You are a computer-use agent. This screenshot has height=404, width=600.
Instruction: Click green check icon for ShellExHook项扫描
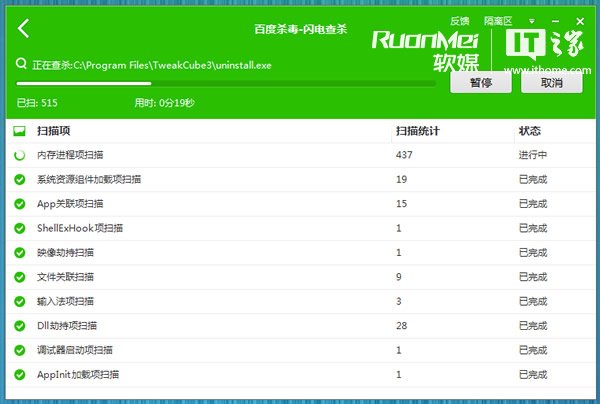(x=19, y=228)
